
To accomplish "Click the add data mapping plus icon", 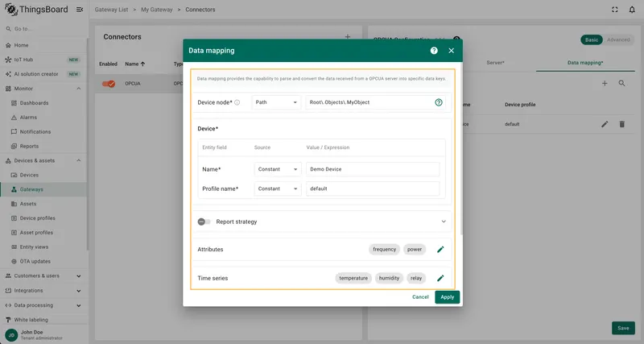I will click(605, 84).
